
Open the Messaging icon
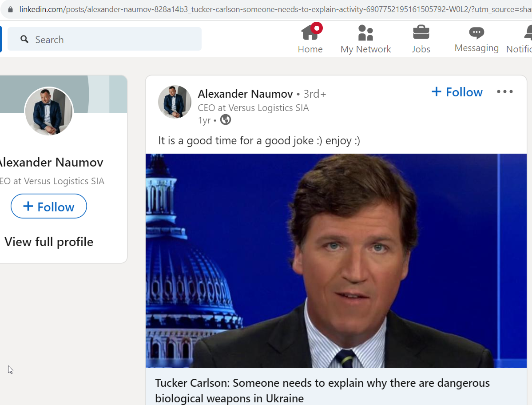click(476, 39)
